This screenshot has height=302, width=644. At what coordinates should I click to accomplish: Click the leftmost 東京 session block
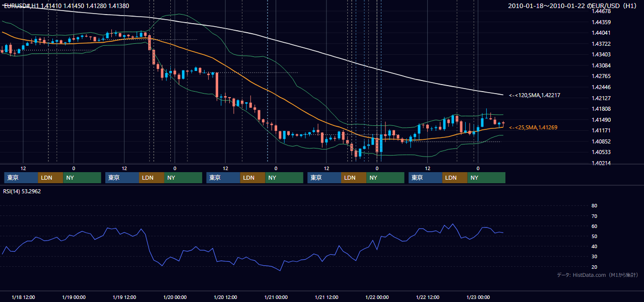(21, 178)
